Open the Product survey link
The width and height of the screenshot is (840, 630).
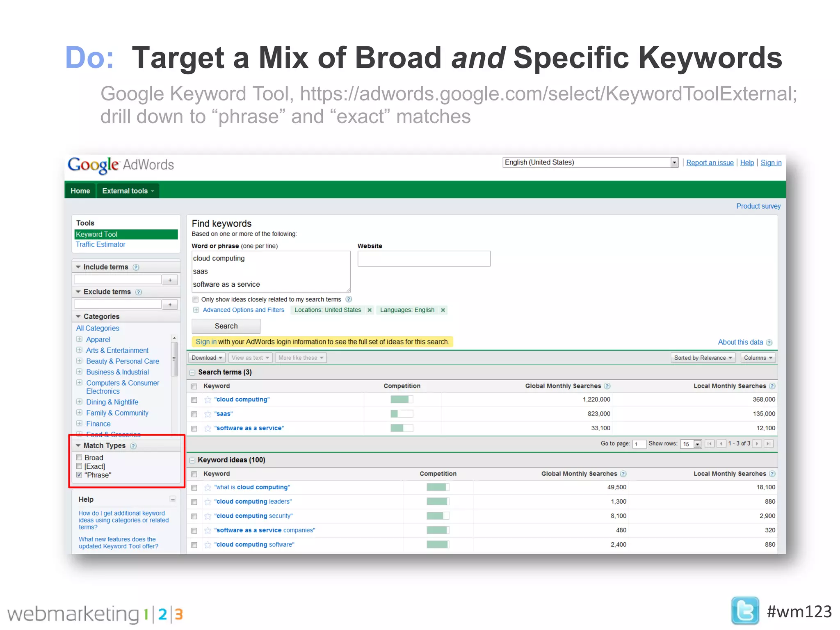(758, 206)
